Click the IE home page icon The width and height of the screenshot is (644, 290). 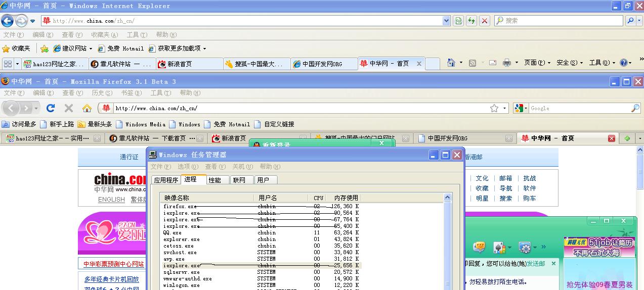pyautogui.click(x=451, y=63)
